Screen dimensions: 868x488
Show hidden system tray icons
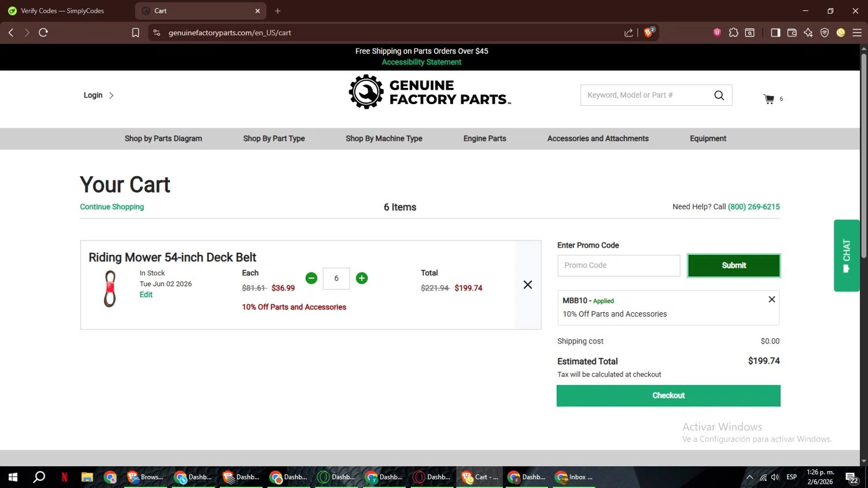pyautogui.click(x=749, y=477)
